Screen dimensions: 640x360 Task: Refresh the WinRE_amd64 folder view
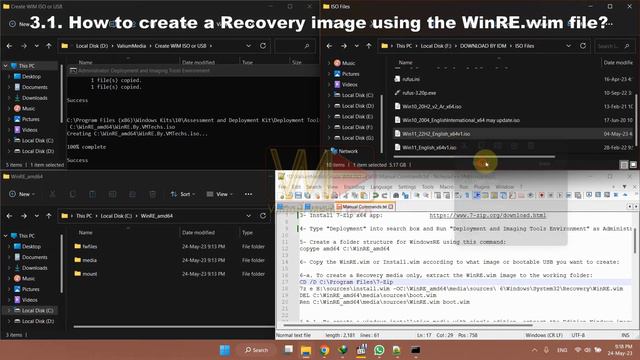(x=263, y=216)
